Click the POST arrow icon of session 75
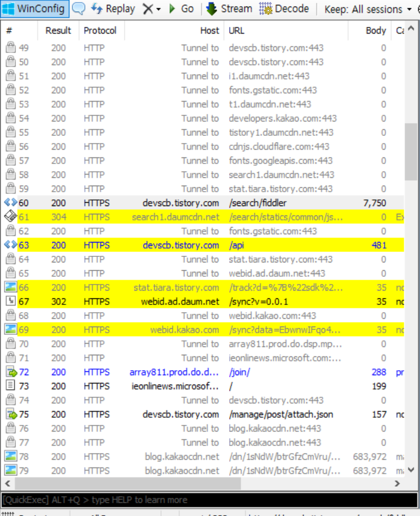The height and width of the screenshot is (516, 420). click(x=11, y=414)
